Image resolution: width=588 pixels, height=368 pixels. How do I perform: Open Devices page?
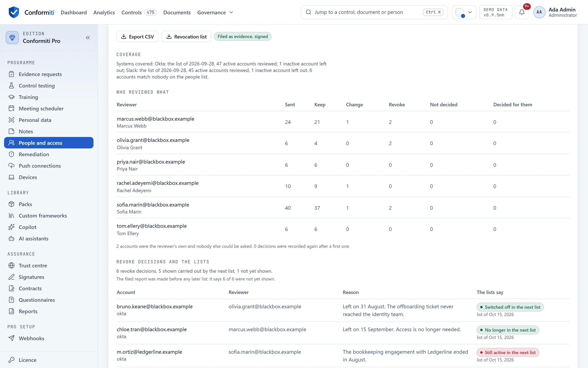(49, 177)
